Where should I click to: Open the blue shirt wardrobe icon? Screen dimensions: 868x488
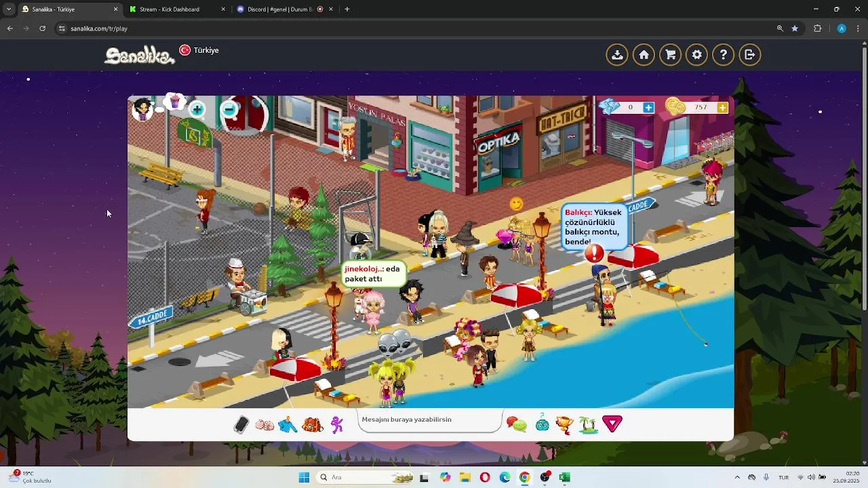[288, 424]
